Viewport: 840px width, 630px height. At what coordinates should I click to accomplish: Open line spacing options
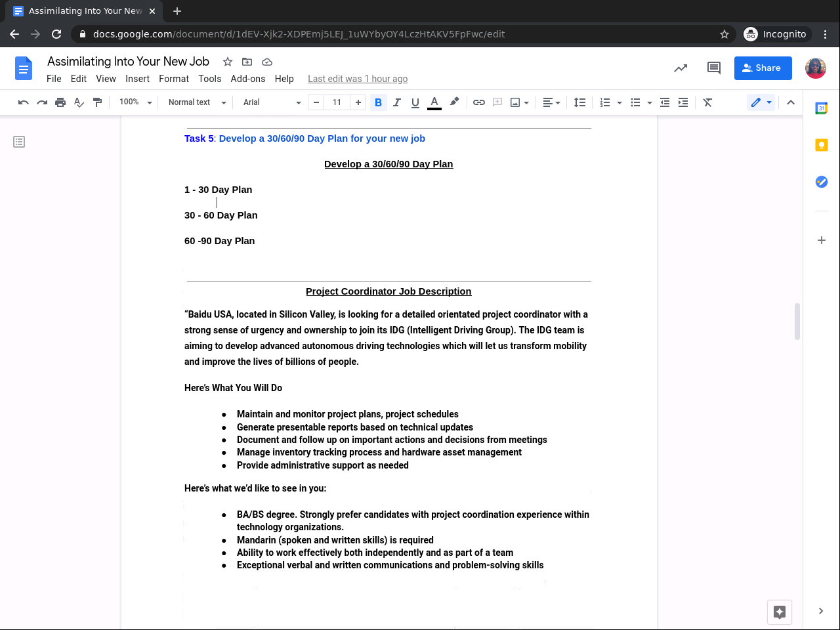tap(579, 102)
